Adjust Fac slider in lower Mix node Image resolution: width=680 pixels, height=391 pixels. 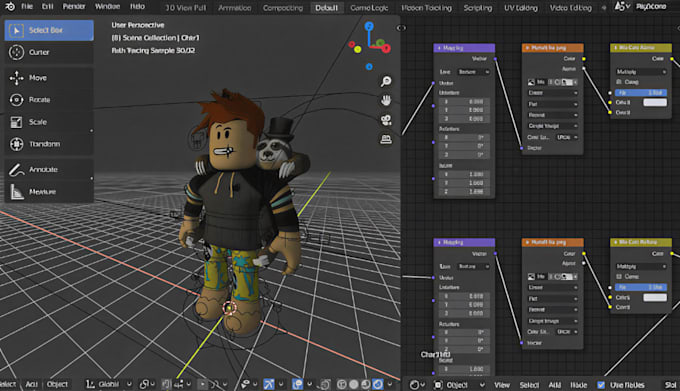641,287
